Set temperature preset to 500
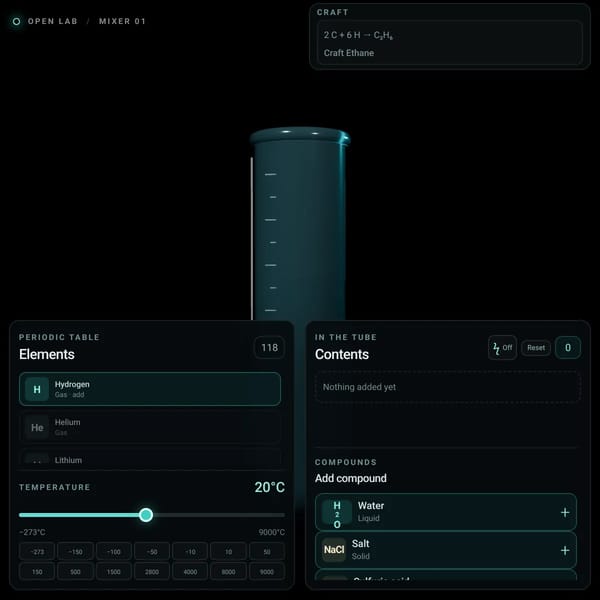The height and width of the screenshot is (600, 600). coord(75,572)
